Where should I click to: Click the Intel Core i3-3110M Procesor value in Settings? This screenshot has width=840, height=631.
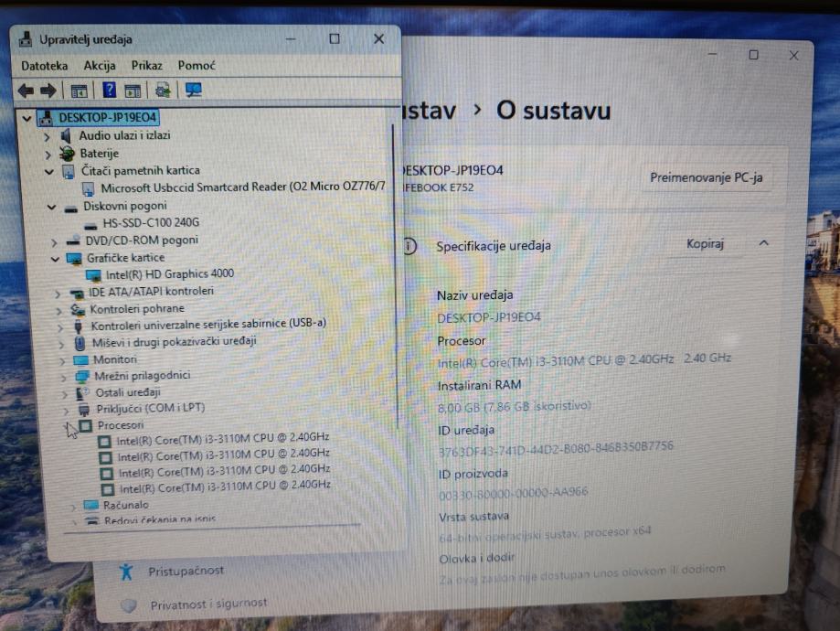coord(584,360)
